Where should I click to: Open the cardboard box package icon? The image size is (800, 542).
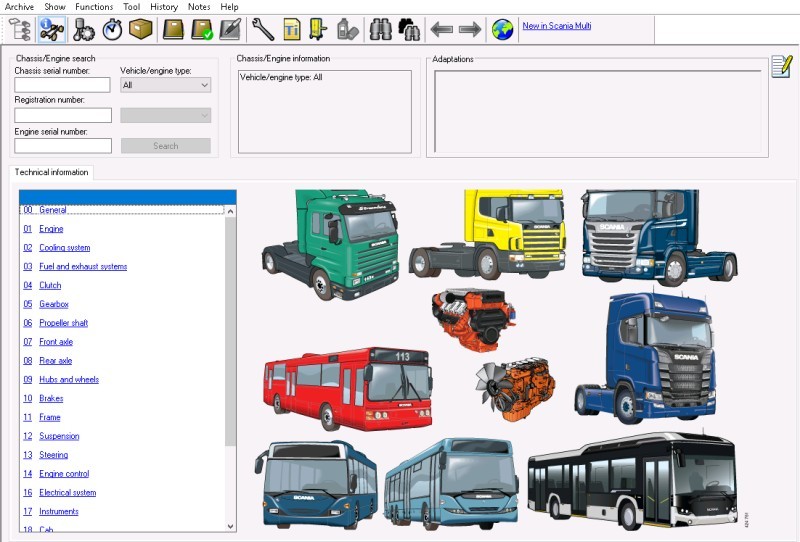pos(140,29)
